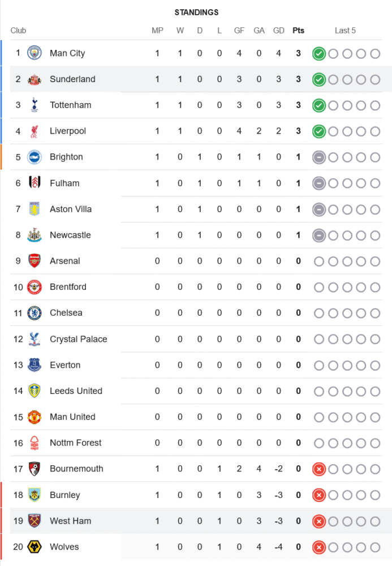Screen dimensions: 392x566
Task: Click Man City's green win indicator
Action: [x=318, y=54]
